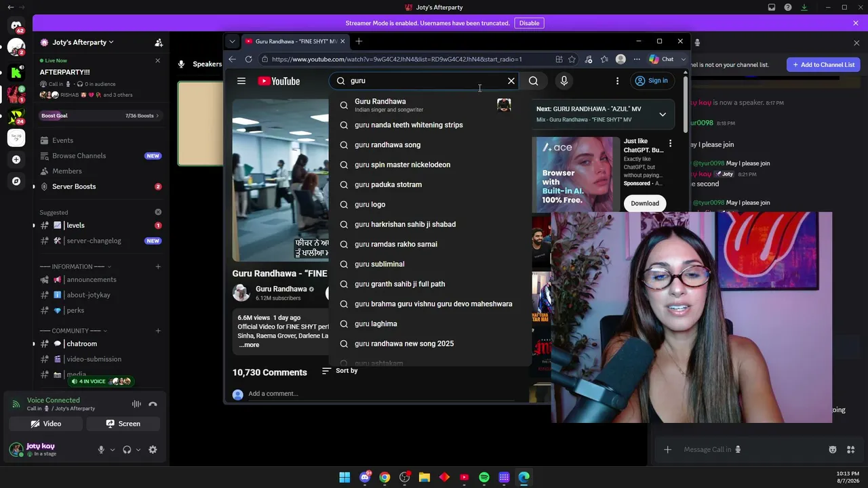The image size is (868, 488).
Task: Open YouTube settings three-dot menu
Action: pos(617,81)
